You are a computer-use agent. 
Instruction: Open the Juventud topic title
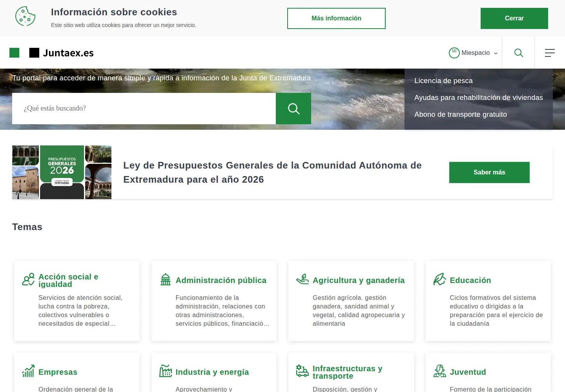pos(468,372)
